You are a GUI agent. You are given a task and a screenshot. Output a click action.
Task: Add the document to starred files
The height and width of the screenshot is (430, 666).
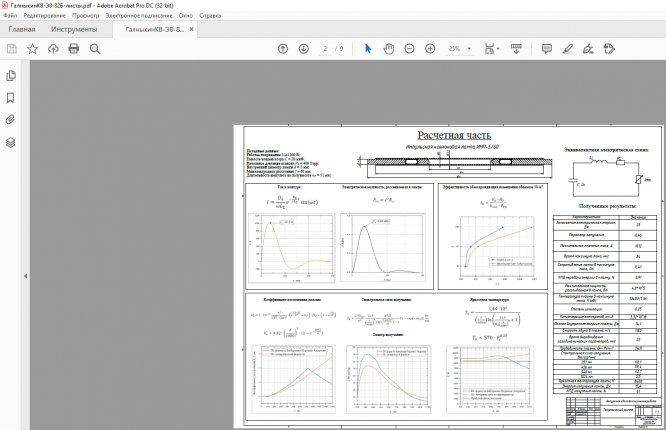point(32,49)
